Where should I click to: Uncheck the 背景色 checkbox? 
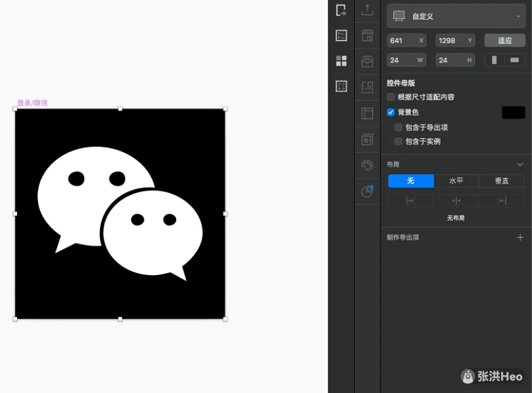tap(391, 112)
